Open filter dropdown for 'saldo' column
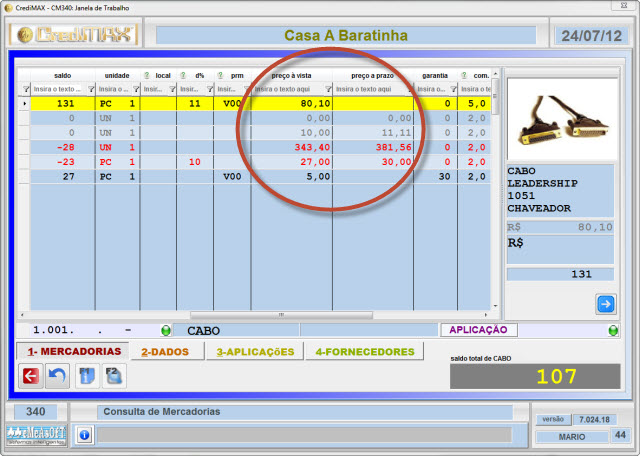The height and width of the screenshot is (456, 640). coord(92,90)
